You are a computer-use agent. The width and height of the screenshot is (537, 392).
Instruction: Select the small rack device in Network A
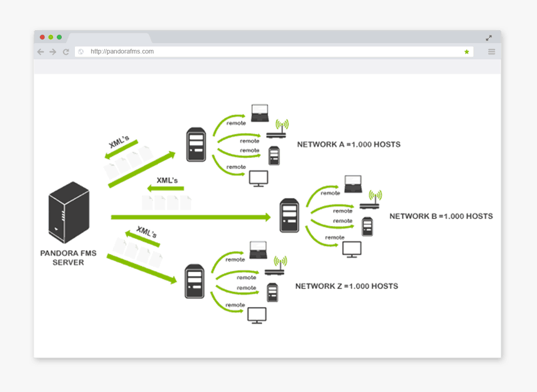point(273,155)
